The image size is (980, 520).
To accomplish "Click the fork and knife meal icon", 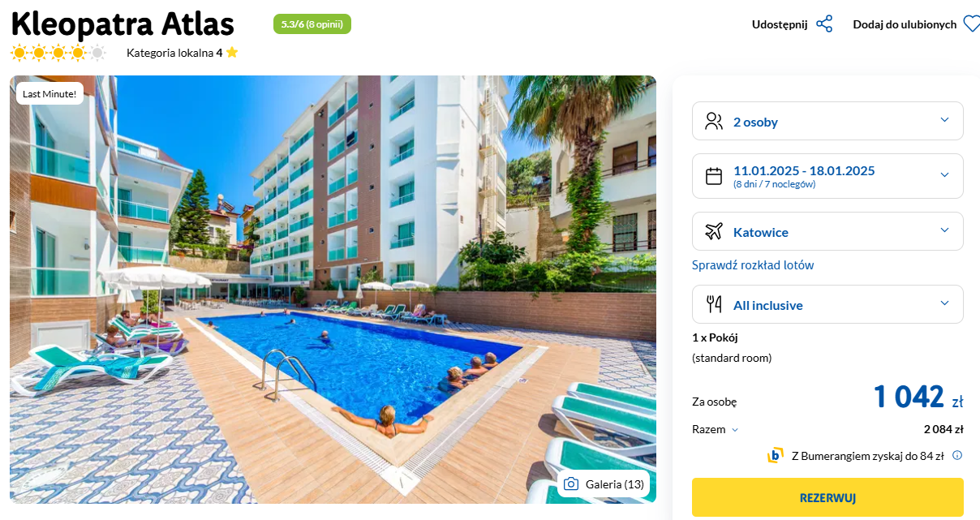I will pos(714,304).
